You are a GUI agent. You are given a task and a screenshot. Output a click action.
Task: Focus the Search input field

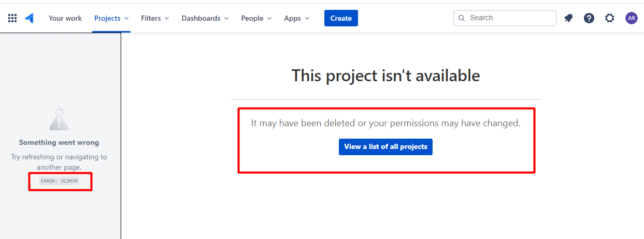[505, 18]
